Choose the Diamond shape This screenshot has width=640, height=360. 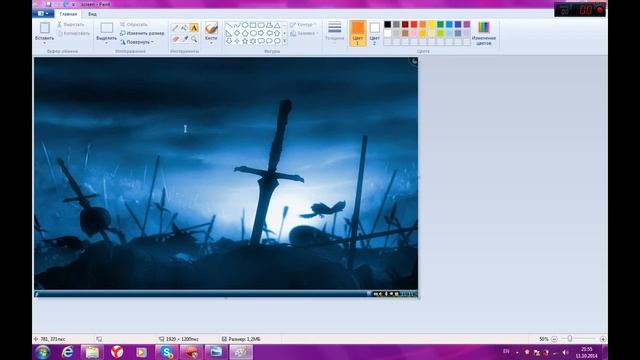[x=237, y=33]
